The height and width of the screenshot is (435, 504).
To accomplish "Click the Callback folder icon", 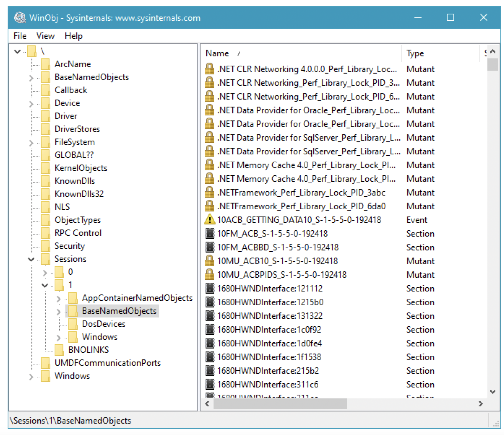I will [x=46, y=90].
